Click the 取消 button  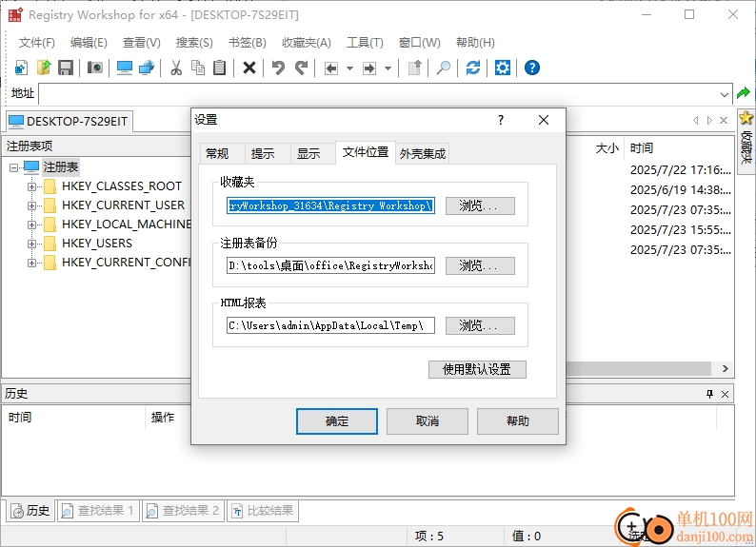[428, 421]
